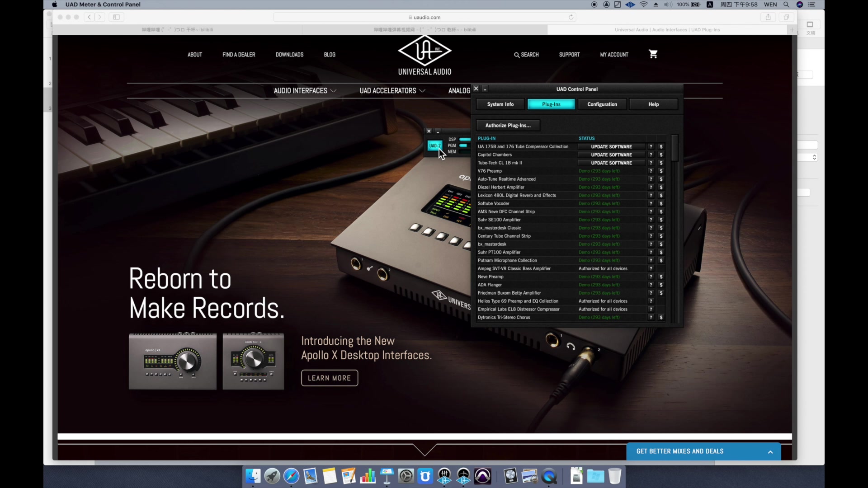
Task: Open help (?) for Helios Type 69 Preamp
Action: point(651,301)
